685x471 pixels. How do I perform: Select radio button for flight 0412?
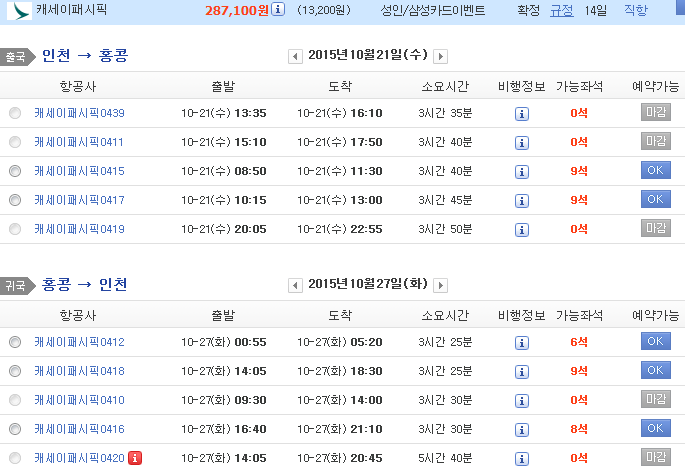coord(15,342)
